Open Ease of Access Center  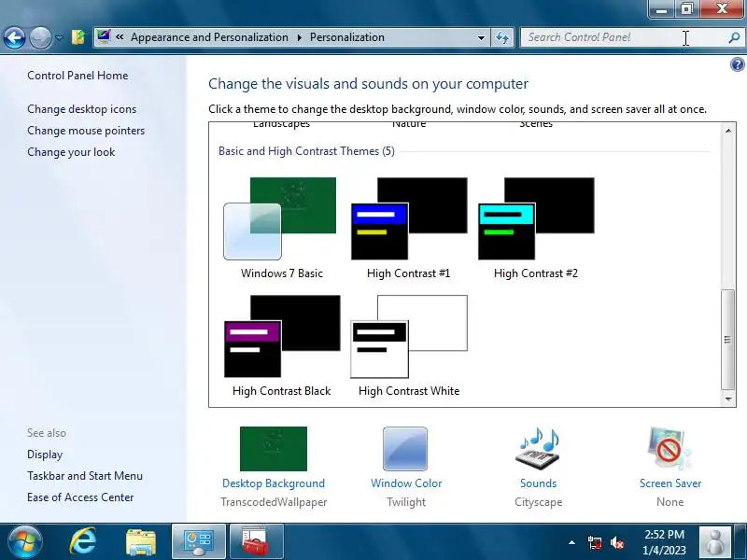[80, 497]
